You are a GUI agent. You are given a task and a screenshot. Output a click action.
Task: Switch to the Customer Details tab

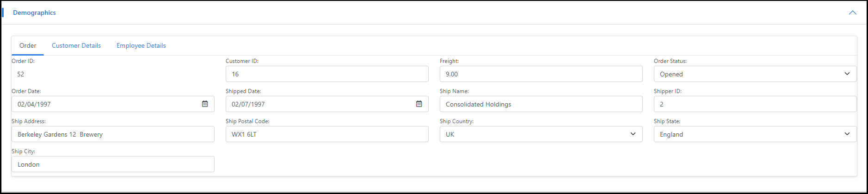pos(76,45)
